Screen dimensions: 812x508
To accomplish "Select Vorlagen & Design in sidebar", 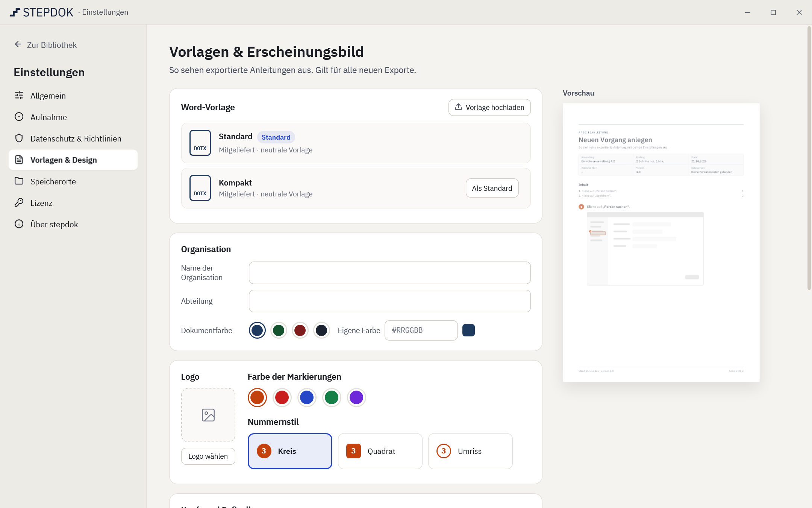I will [73, 160].
